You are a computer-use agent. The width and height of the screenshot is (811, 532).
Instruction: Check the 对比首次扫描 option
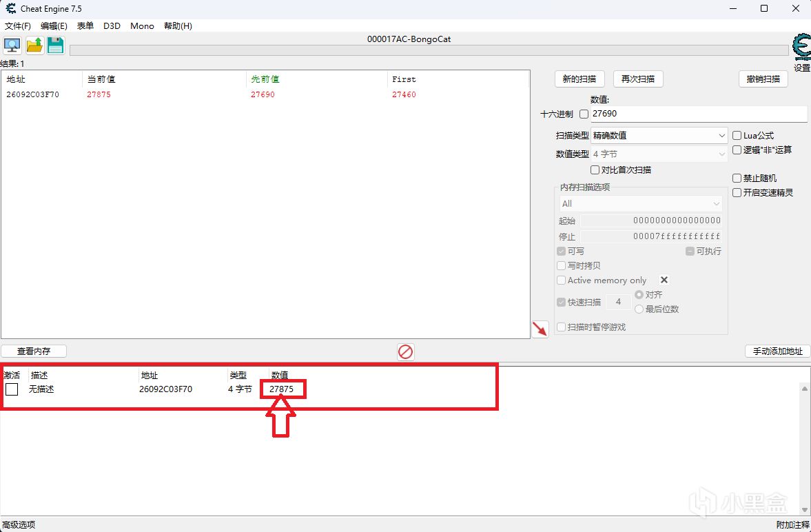click(595, 170)
